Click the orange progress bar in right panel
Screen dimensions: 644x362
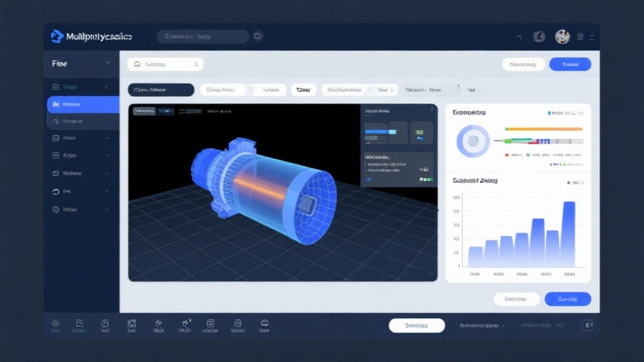pos(544,129)
